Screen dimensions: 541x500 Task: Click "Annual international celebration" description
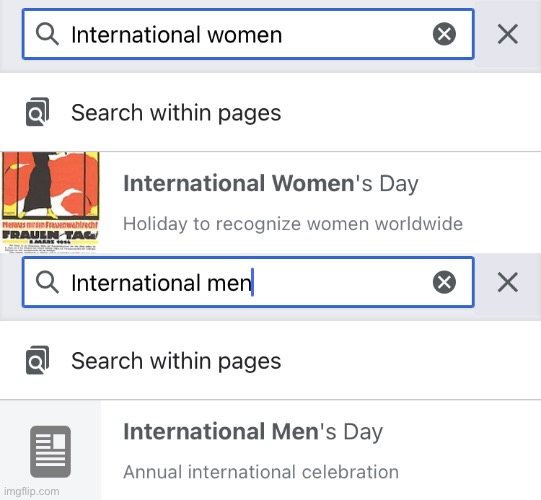point(261,472)
